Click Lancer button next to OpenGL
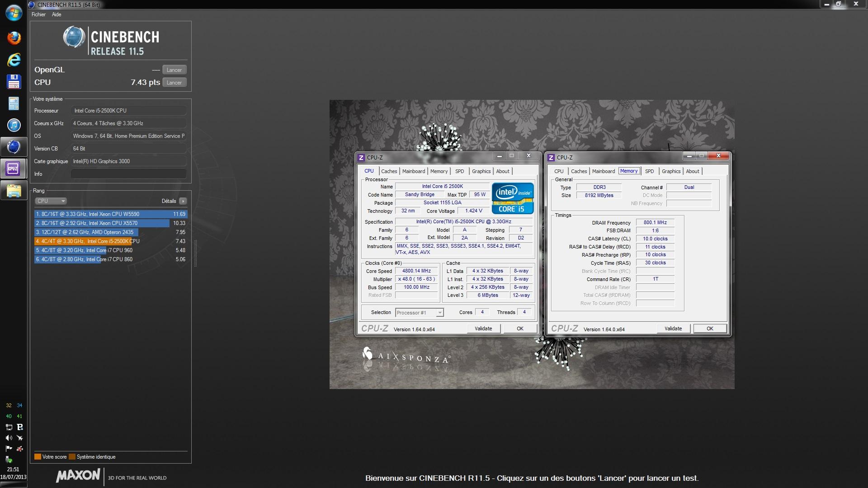Viewport: 868px width, 488px height. pyautogui.click(x=174, y=70)
